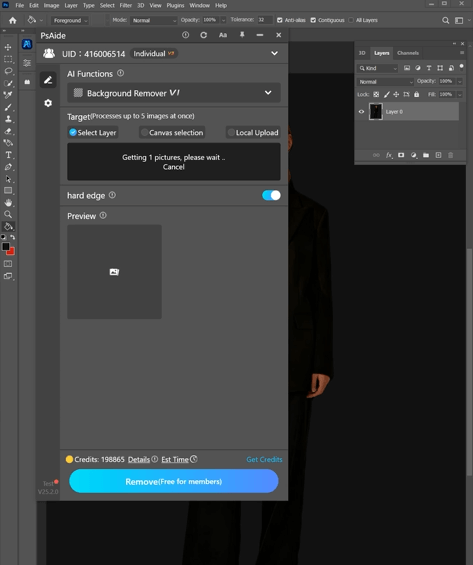Create a new group in Layers panel
The image size is (473, 565).
pyautogui.click(x=426, y=155)
